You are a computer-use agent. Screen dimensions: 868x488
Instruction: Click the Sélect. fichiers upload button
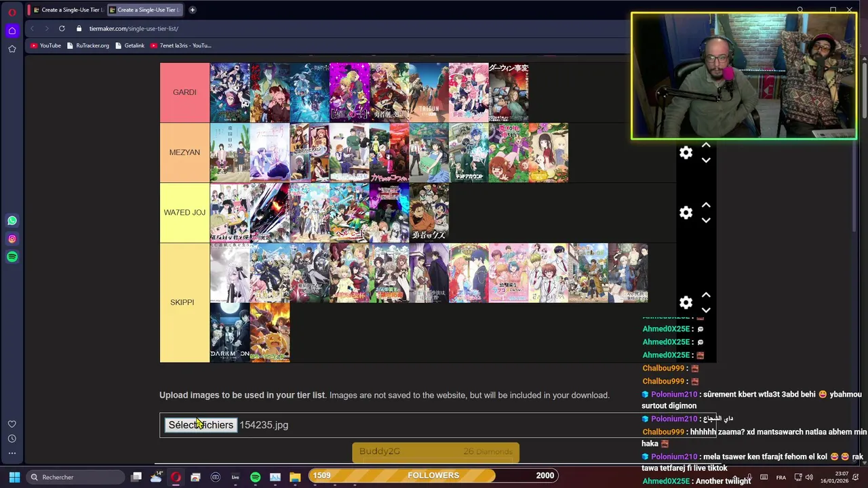click(x=201, y=425)
